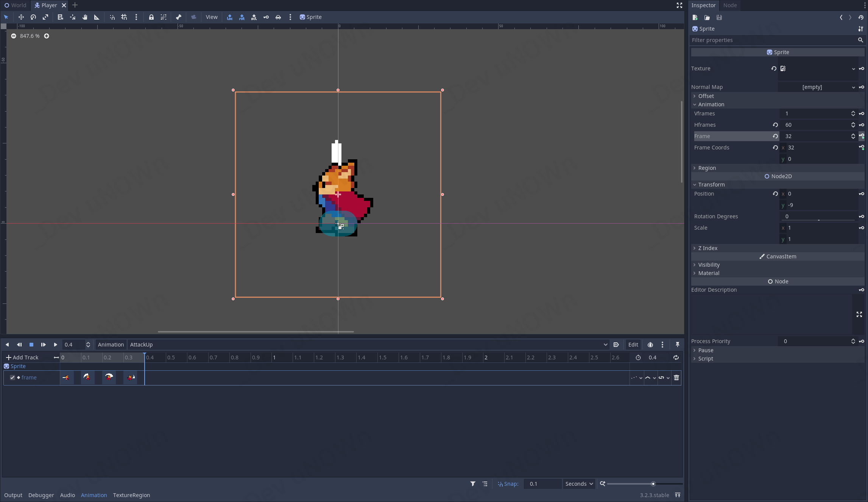This screenshot has height=502, width=868.
Task: Click the trash icon to remove frame track
Action: tap(676, 378)
